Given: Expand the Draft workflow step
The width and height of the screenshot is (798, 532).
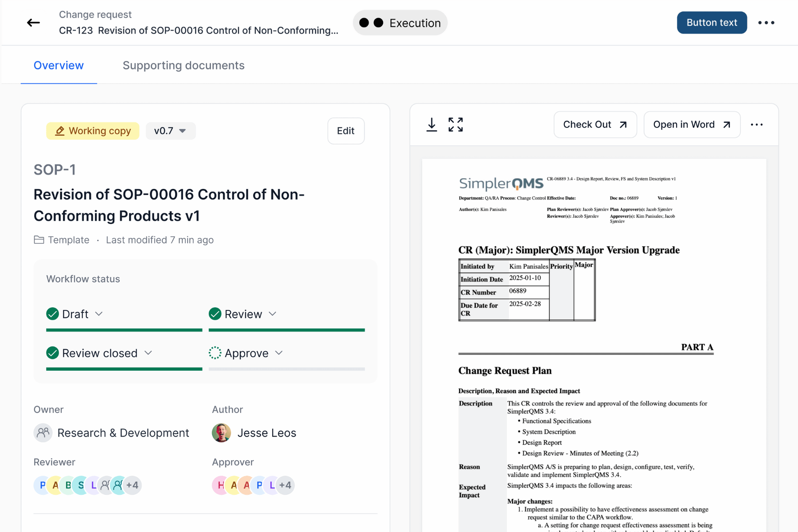Looking at the screenshot, I should pyautogui.click(x=99, y=314).
